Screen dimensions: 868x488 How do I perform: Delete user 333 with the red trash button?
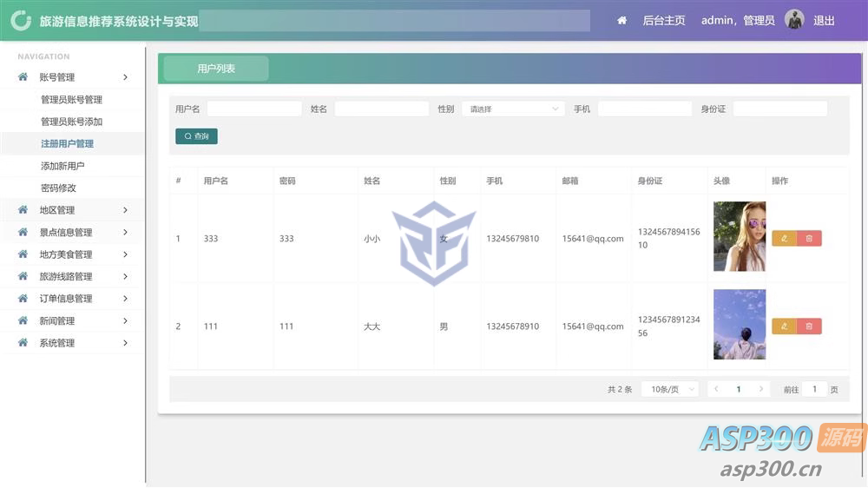coord(809,238)
